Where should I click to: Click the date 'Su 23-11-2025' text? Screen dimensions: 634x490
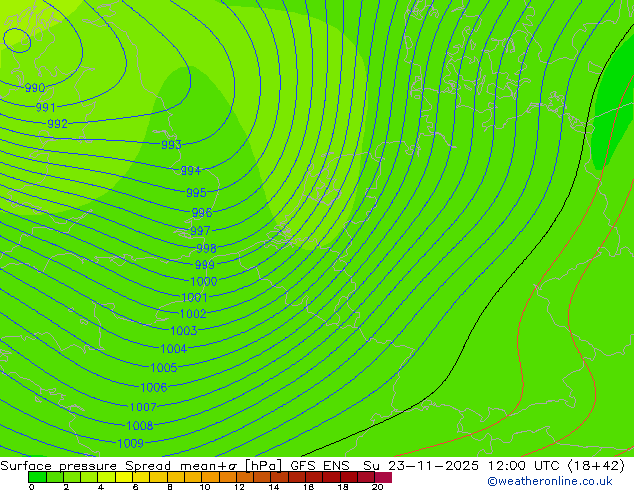pyautogui.click(x=421, y=466)
